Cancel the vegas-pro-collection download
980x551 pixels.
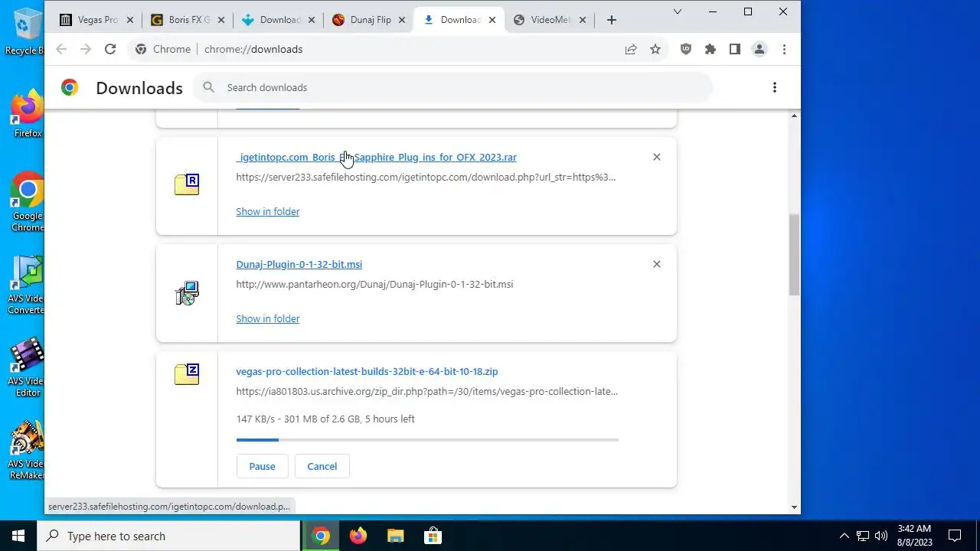tap(322, 466)
